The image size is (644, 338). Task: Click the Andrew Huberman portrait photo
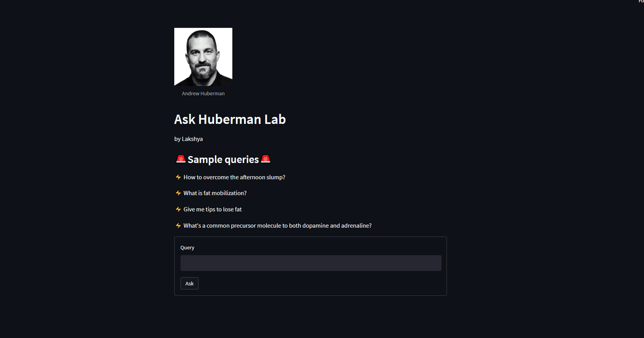(x=203, y=56)
